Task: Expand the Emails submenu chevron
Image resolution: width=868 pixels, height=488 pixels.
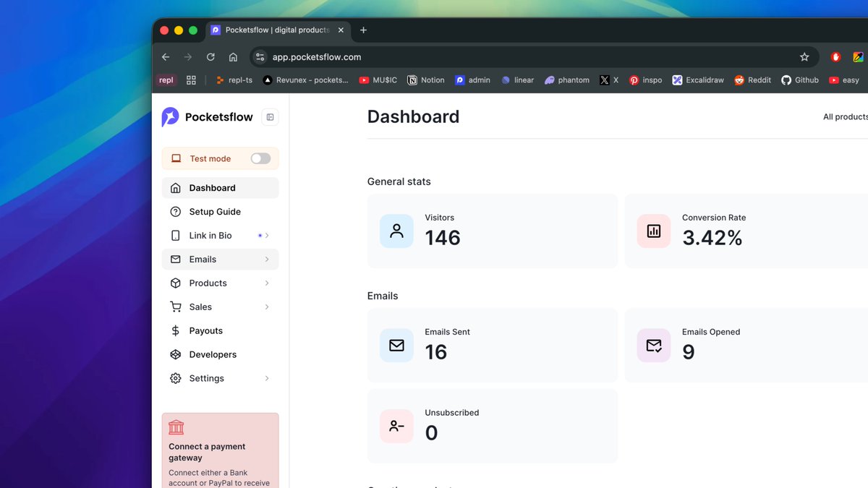Action: [x=267, y=260]
